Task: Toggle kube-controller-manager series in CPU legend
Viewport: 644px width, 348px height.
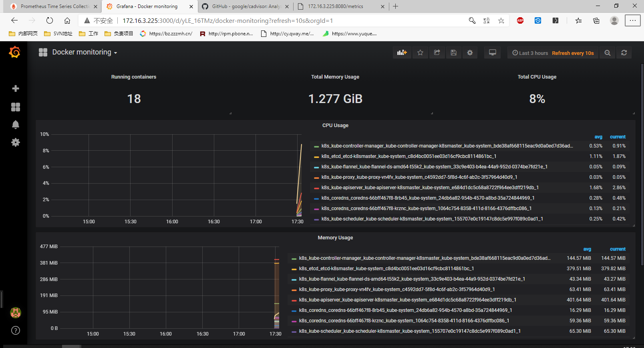Action: pyautogui.click(x=447, y=146)
